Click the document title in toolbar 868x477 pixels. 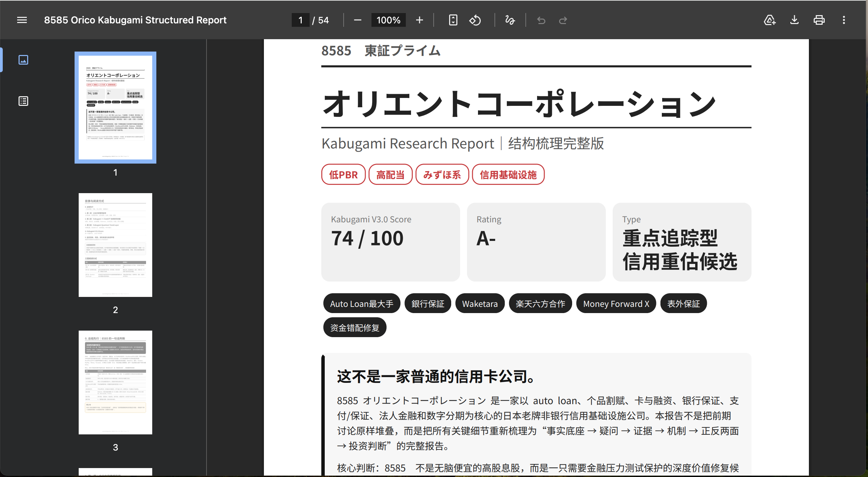point(135,20)
